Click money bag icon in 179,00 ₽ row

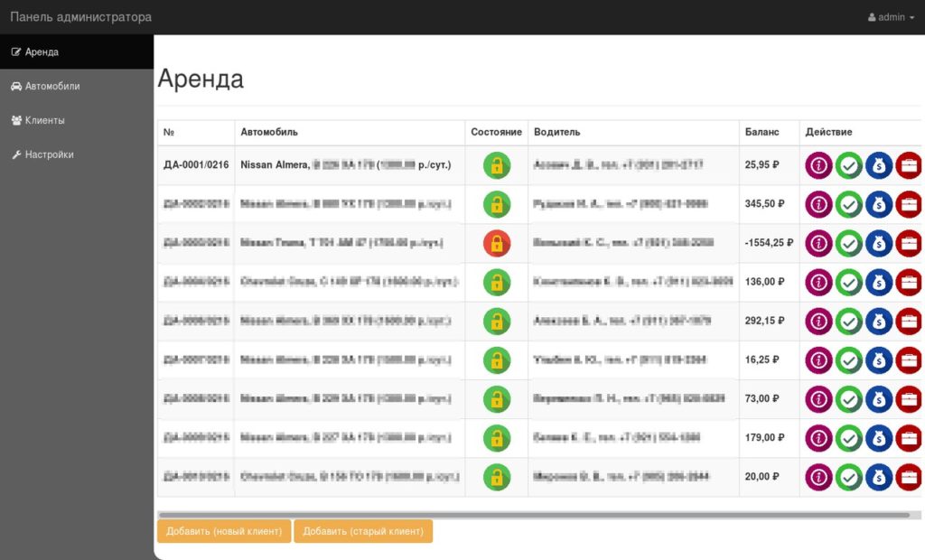coord(879,438)
